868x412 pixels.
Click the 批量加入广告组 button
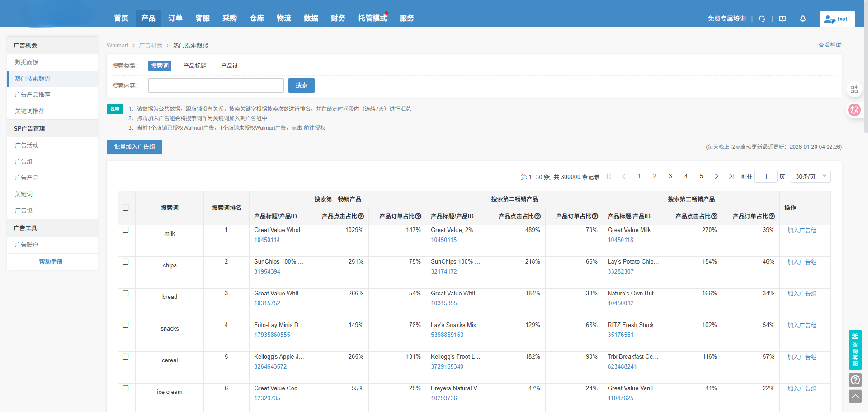tap(134, 147)
